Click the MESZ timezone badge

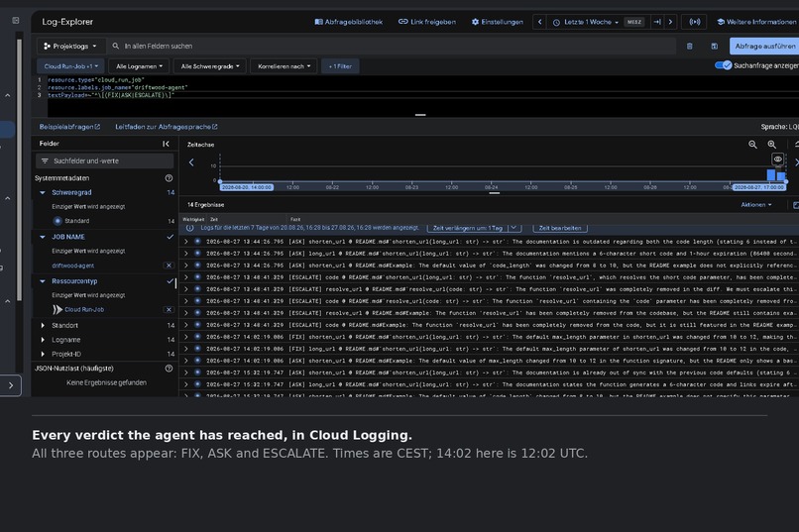point(633,22)
